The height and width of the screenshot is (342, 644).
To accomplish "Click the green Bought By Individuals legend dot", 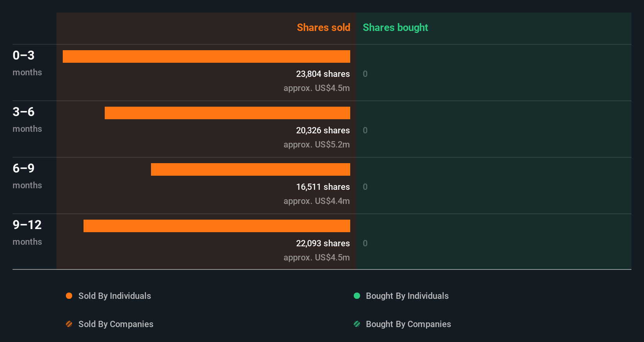I will pyautogui.click(x=357, y=296).
